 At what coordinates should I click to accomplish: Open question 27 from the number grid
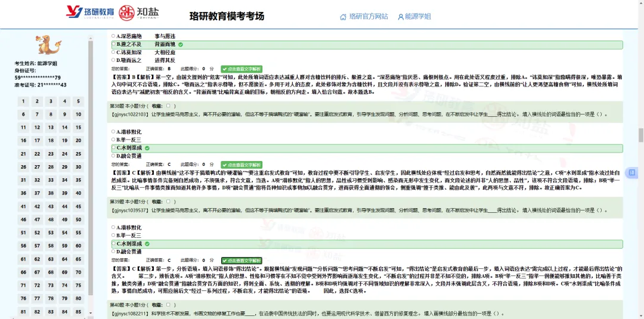click(37, 167)
